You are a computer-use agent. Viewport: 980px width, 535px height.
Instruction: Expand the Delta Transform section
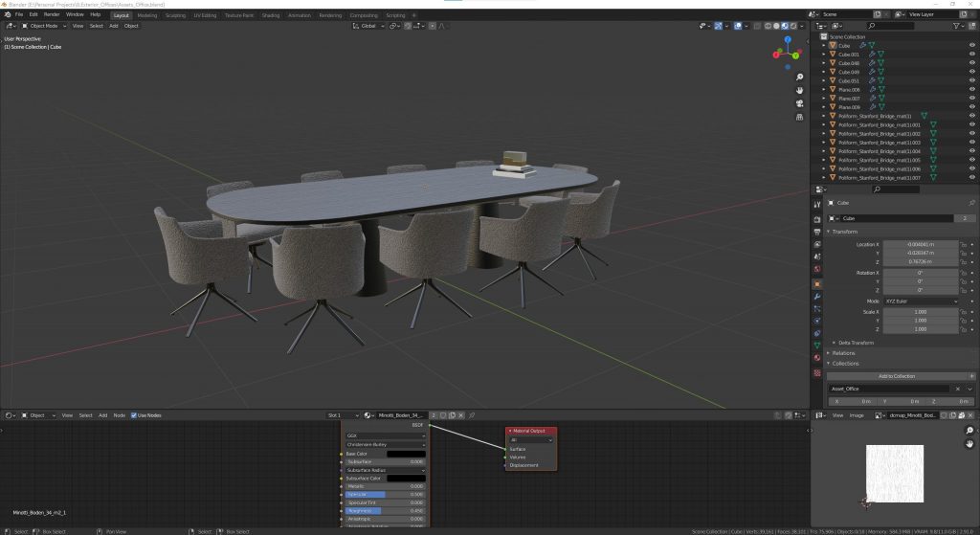[857, 342]
